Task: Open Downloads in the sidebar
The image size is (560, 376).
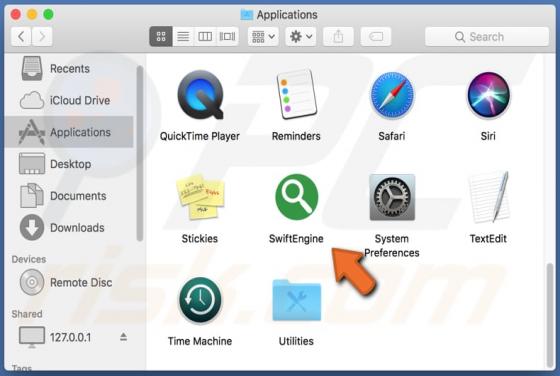Action: (x=69, y=227)
